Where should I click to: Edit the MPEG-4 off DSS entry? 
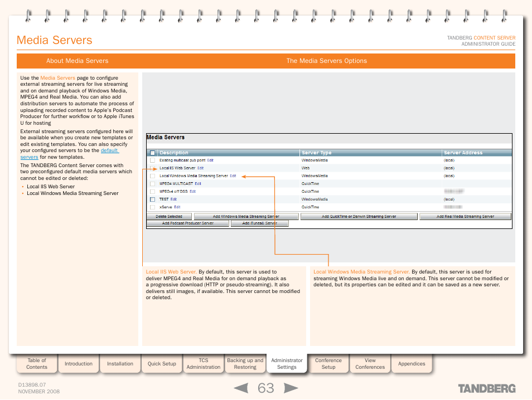click(x=193, y=192)
